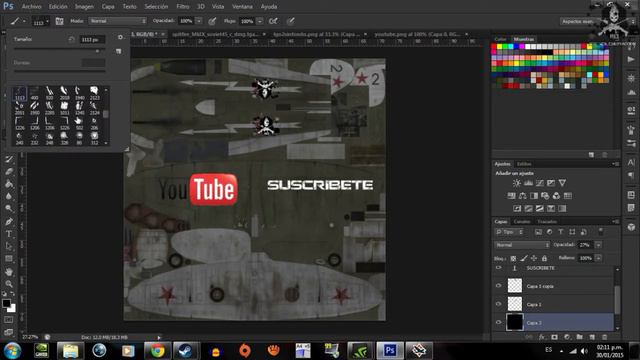Switch to the Estilos tab

pyautogui.click(x=524, y=164)
